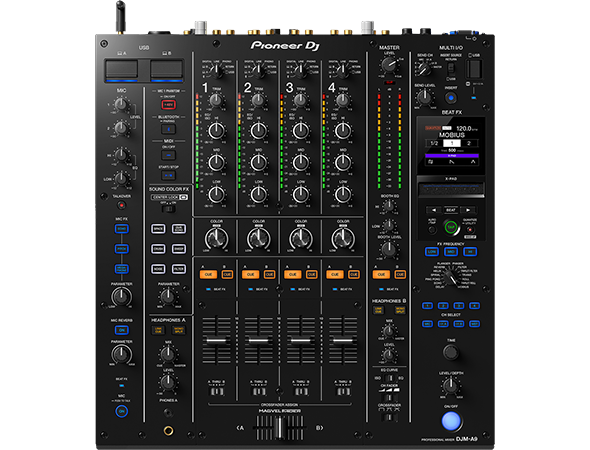The image size is (590, 450).
Task: Rotate the Beat FX type selector knob
Action: (451, 278)
